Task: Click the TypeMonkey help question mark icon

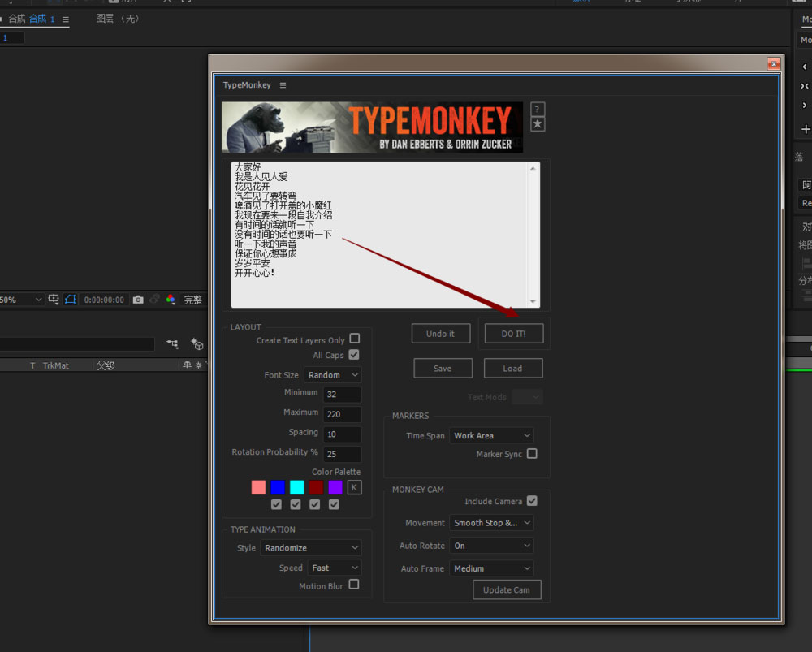Action: [x=538, y=109]
